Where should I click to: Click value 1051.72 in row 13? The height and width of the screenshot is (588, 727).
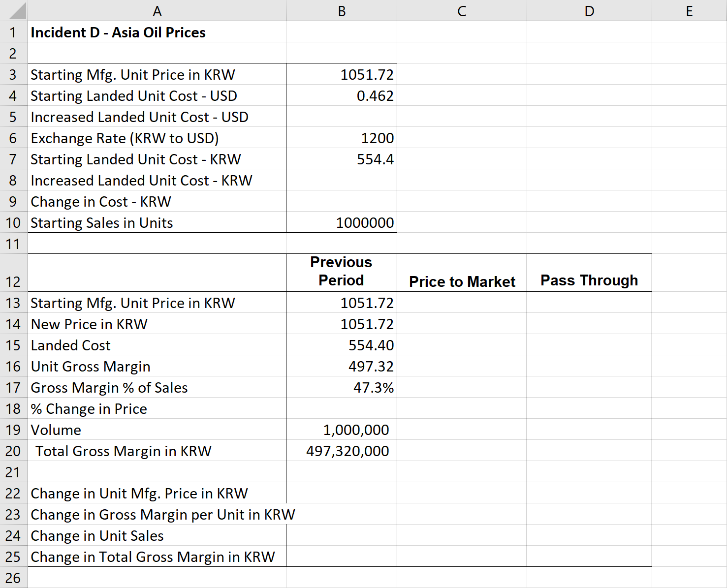(x=367, y=303)
